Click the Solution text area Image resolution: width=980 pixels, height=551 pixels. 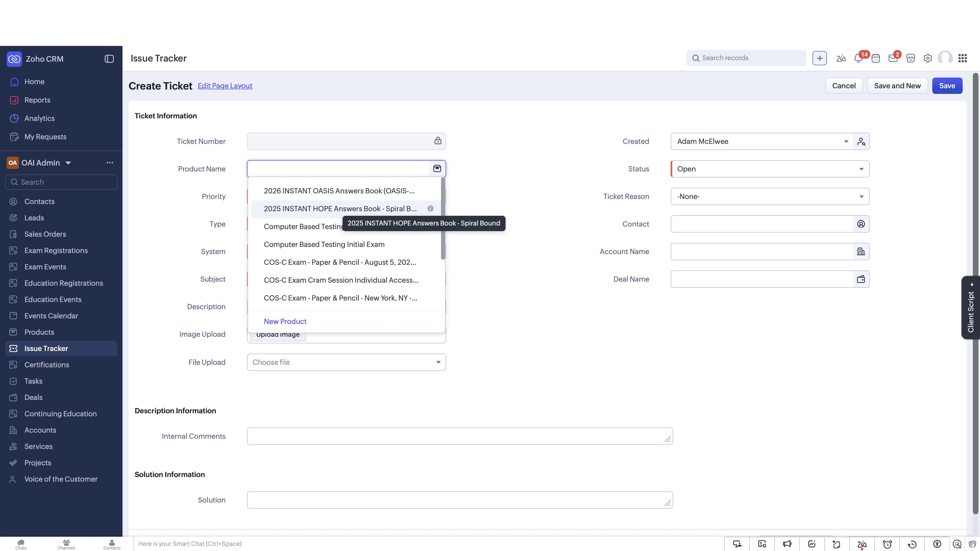click(460, 500)
